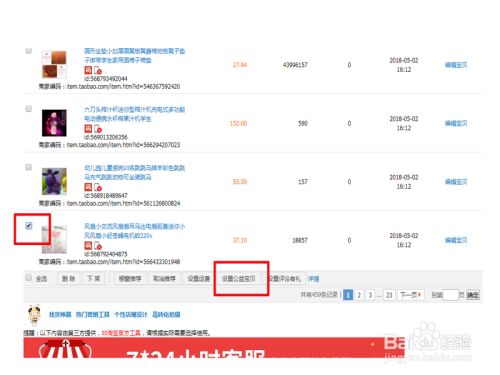Image resolution: width=500 pixels, height=375 pixels.
Task: Click the mobile phone icon in the 27.94 item row
Action: point(98,70)
